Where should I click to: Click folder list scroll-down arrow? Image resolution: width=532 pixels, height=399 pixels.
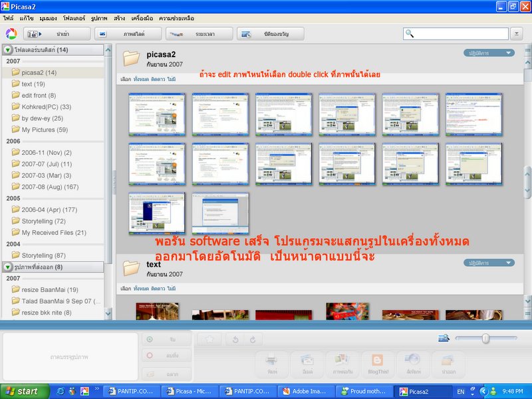coord(108,313)
